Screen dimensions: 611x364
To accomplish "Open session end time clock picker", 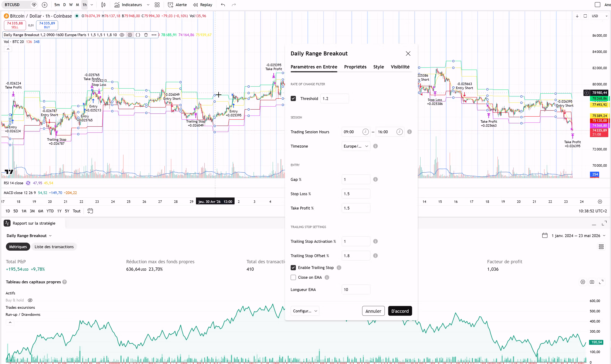I will 400,132.
